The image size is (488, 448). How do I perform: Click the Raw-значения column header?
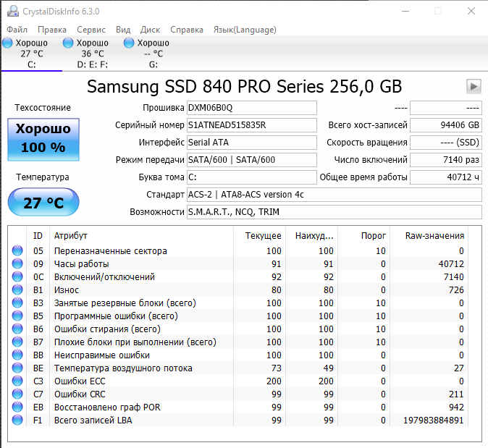tap(434, 235)
